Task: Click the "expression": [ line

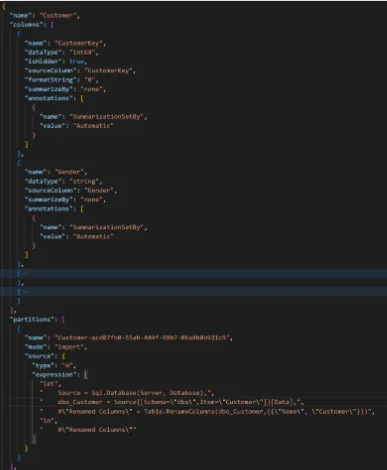Action: point(60,375)
